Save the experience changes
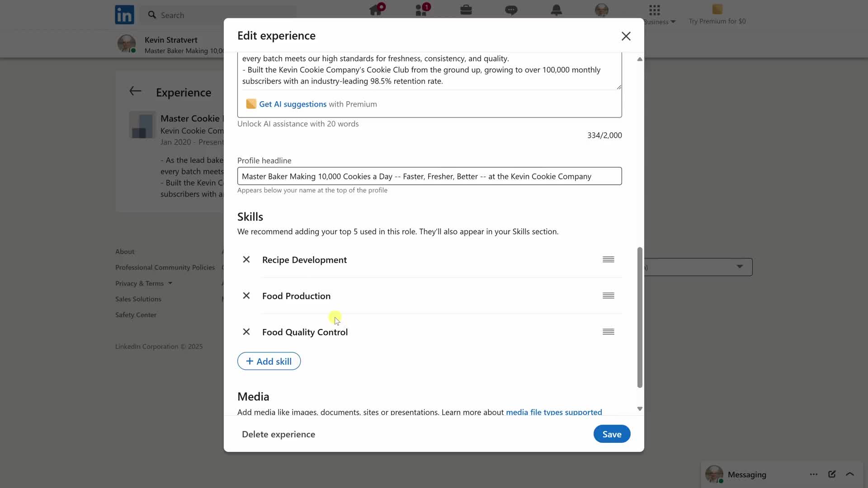 point(612,434)
